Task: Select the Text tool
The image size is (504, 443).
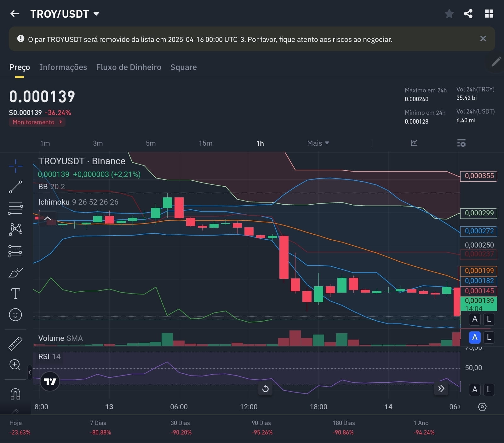Action: pyautogui.click(x=15, y=294)
